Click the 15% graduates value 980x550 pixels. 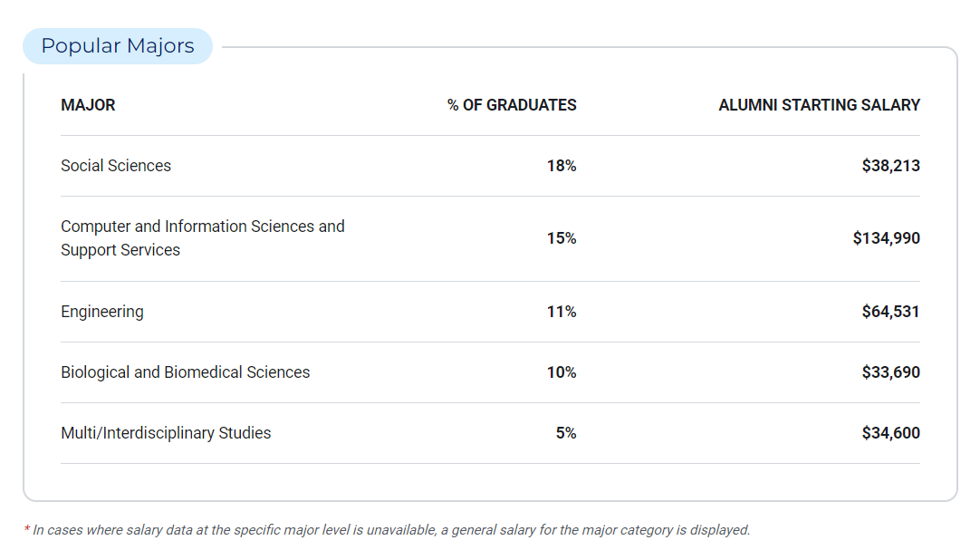pyautogui.click(x=562, y=238)
